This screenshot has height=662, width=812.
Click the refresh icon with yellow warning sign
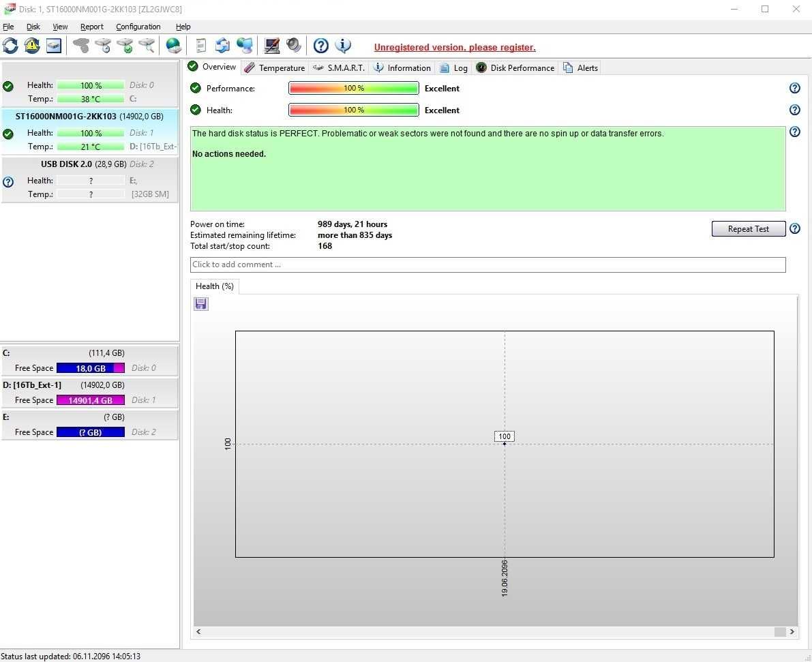pos(31,46)
